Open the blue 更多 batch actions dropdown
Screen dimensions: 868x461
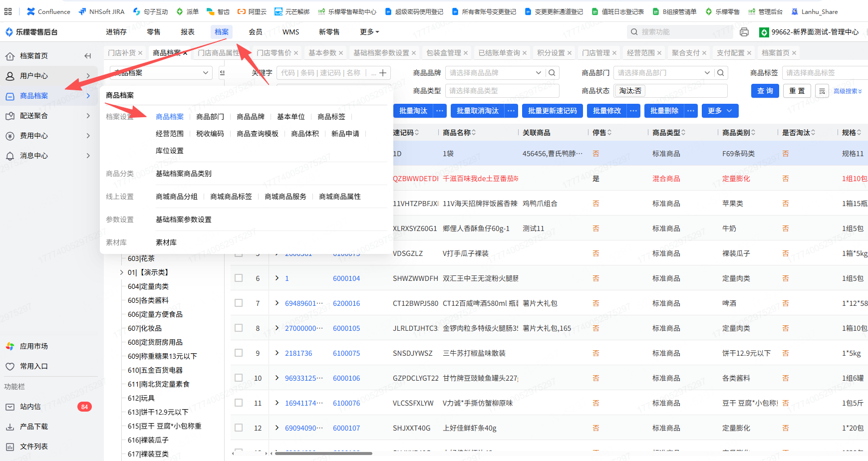[x=720, y=111]
